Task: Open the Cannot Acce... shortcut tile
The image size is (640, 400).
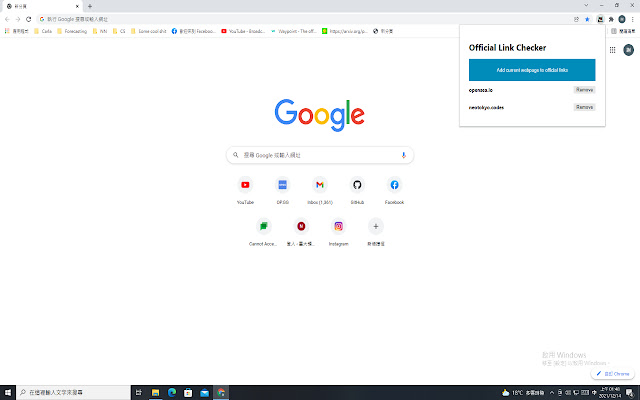Action: [x=264, y=232]
